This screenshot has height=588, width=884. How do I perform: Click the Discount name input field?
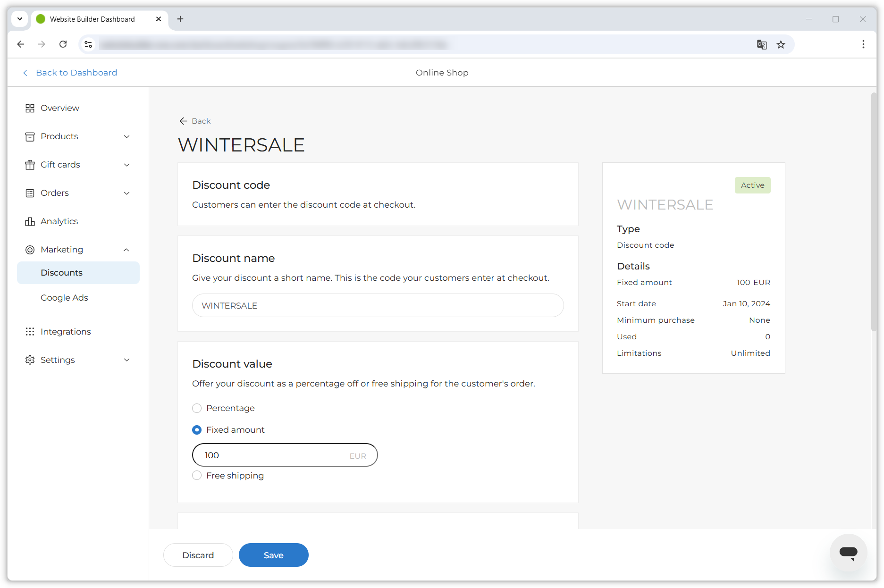[x=378, y=306]
